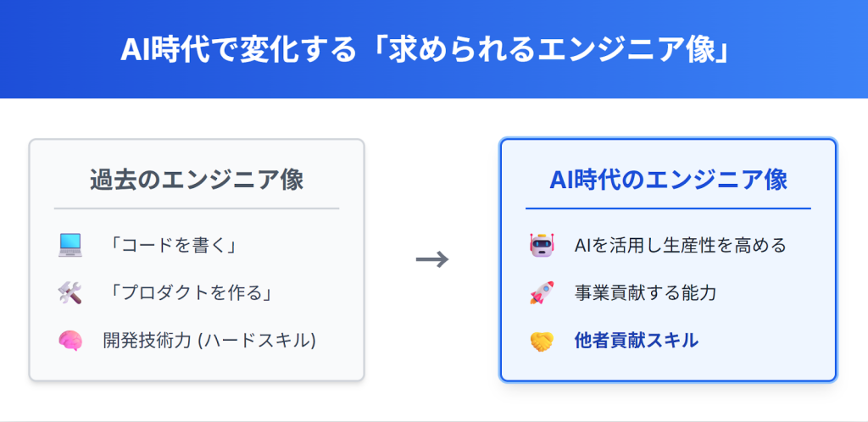Click the rocket icon
868x422 pixels.
tap(541, 293)
